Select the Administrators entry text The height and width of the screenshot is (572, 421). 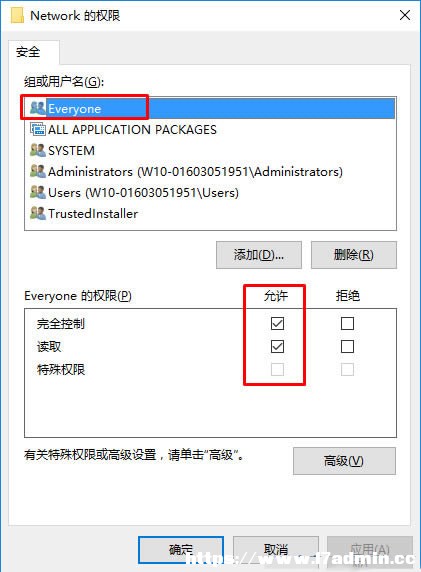(195, 171)
